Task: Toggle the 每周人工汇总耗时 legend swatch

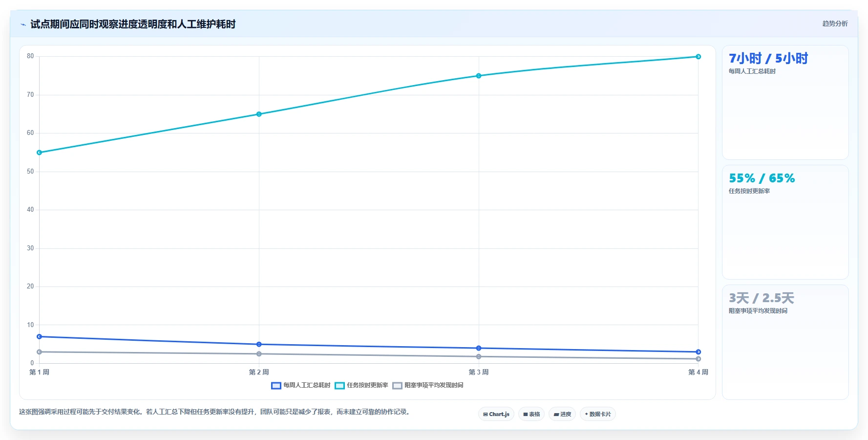Action: [276, 386]
